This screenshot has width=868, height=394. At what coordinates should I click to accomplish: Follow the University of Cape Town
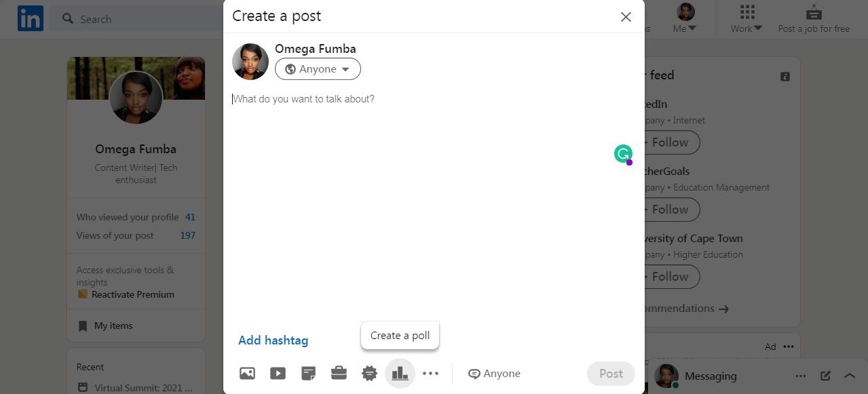pyautogui.click(x=668, y=277)
